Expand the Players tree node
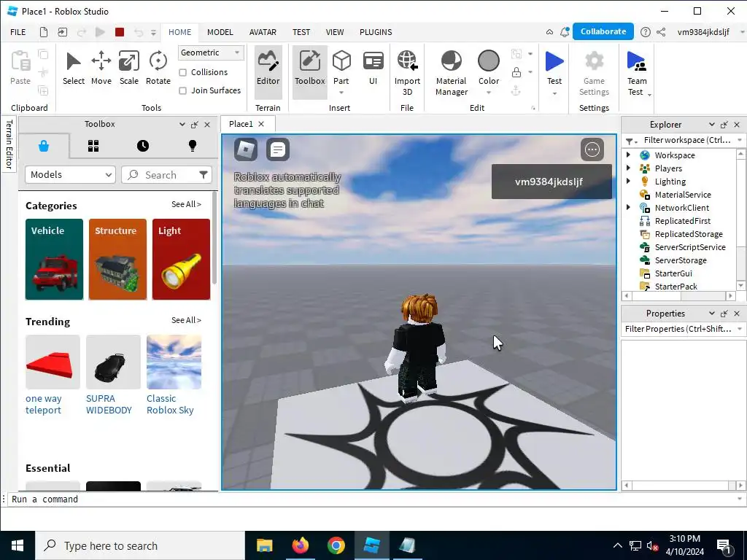747x560 pixels. coord(628,168)
